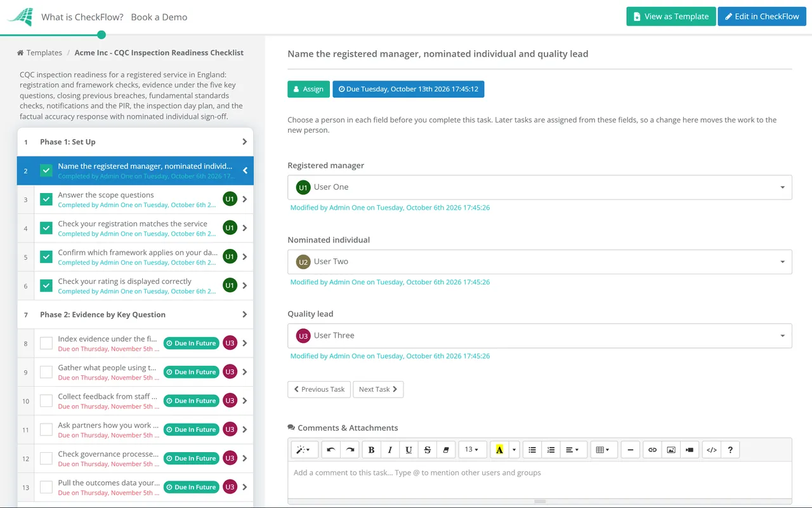This screenshot has width=812, height=508.
Task: Open the font size 13 dropdown
Action: [x=472, y=450]
